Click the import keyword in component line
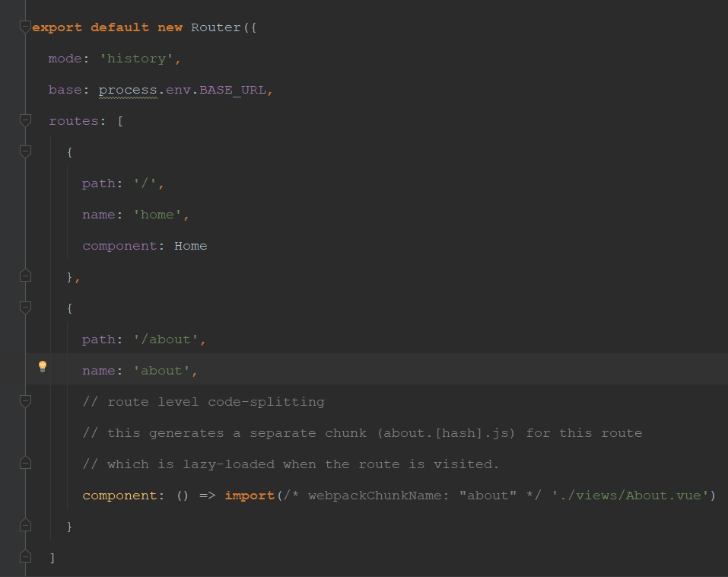 249,496
